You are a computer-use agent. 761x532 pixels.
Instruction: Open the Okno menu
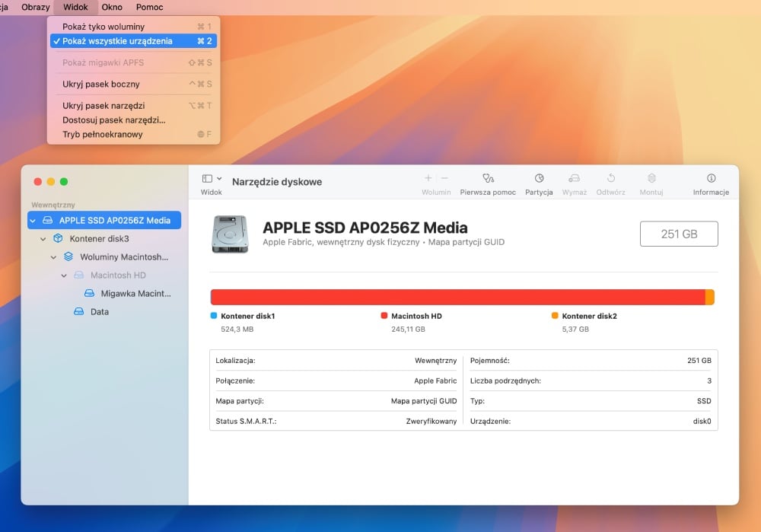[112, 8]
